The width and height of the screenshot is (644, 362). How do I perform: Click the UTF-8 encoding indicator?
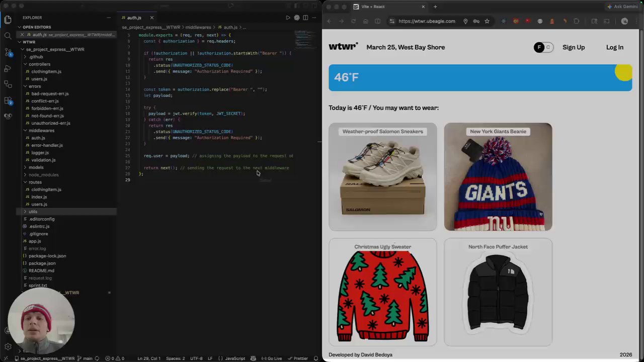(197, 358)
